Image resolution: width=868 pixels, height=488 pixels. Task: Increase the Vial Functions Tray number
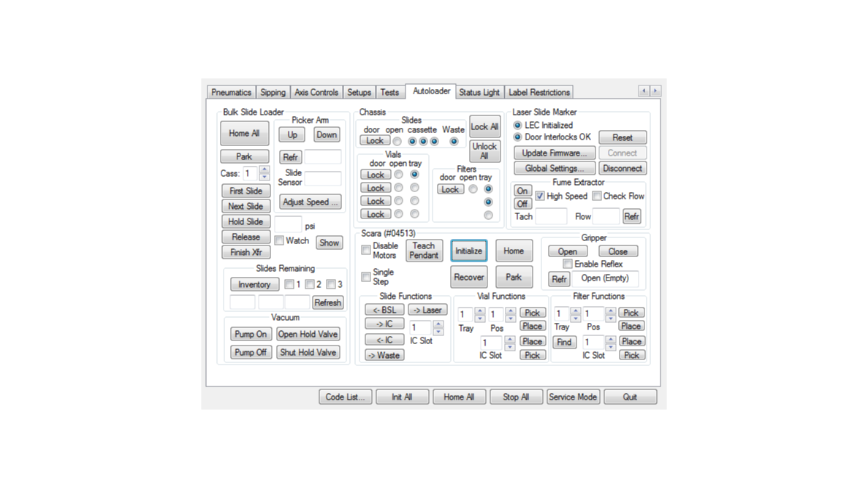[x=480, y=310]
